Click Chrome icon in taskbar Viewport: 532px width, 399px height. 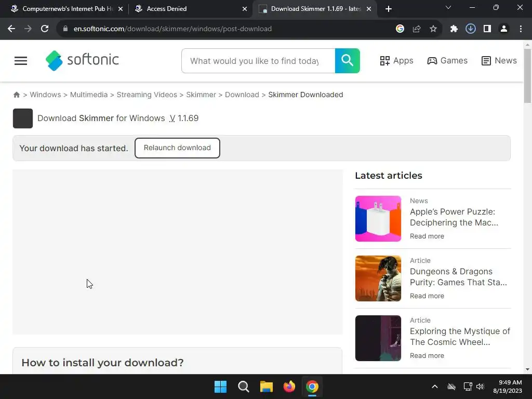tap(312, 387)
